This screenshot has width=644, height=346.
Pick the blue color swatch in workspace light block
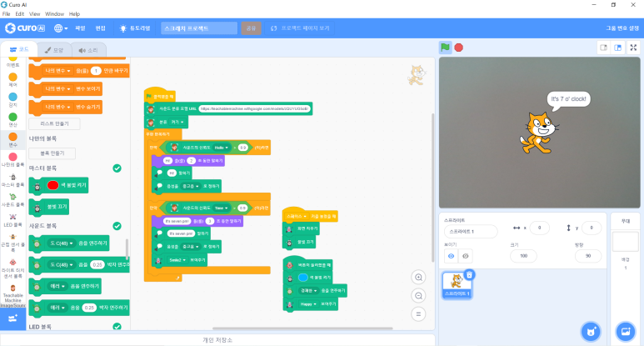302,278
